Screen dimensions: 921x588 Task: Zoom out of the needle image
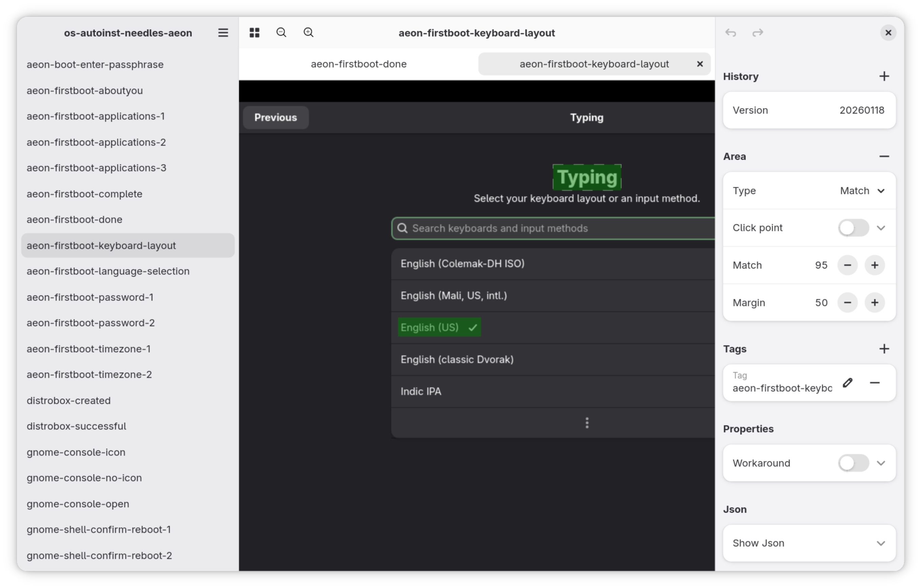pos(282,33)
